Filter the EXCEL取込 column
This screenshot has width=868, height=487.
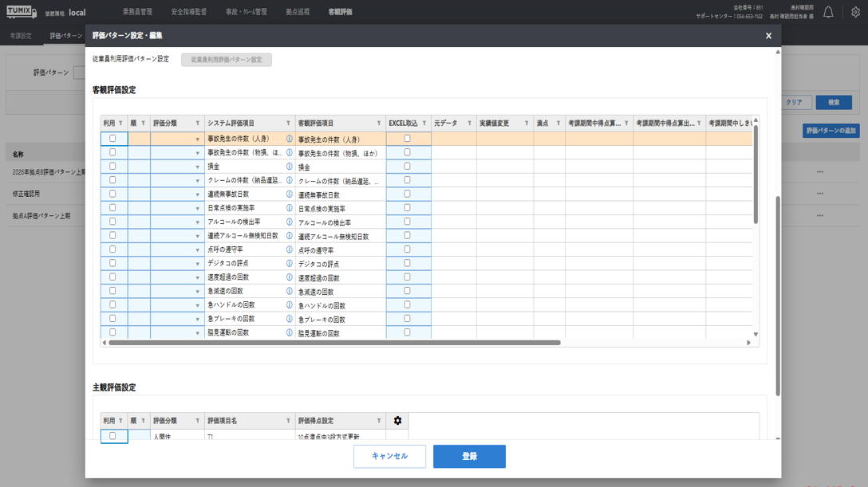(x=424, y=124)
